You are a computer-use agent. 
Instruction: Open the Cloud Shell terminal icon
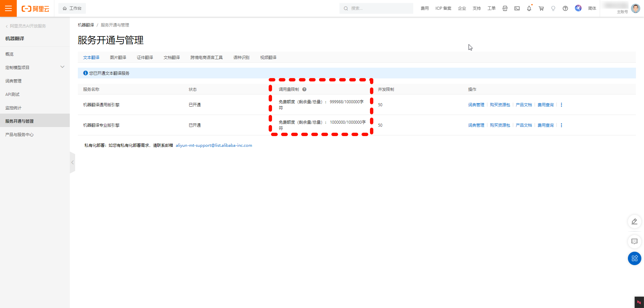(x=517, y=8)
